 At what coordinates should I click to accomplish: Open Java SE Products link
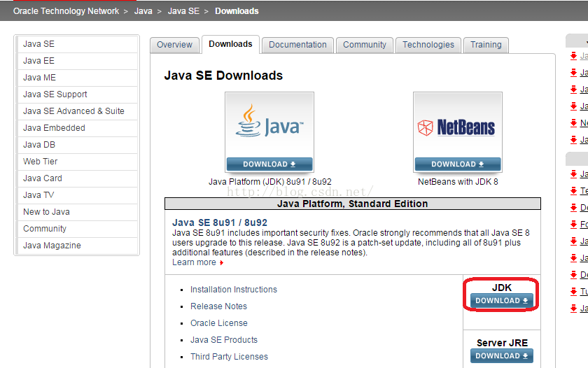coord(224,340)
